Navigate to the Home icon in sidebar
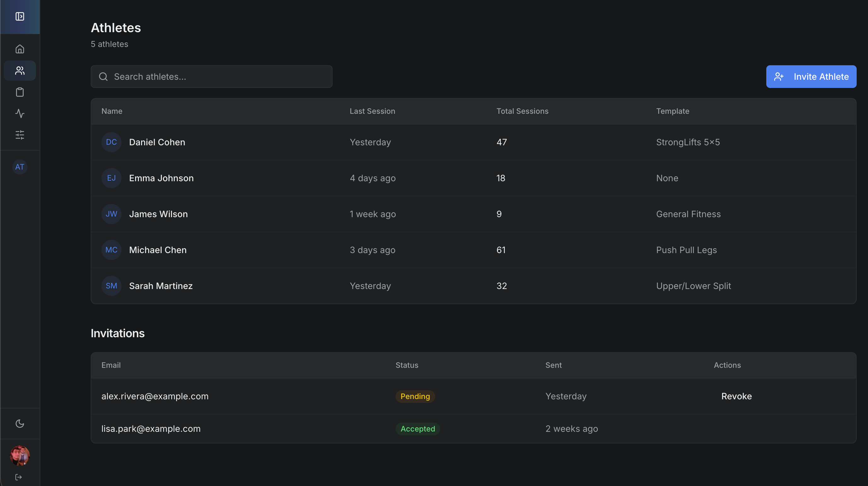 click(20, 49)
